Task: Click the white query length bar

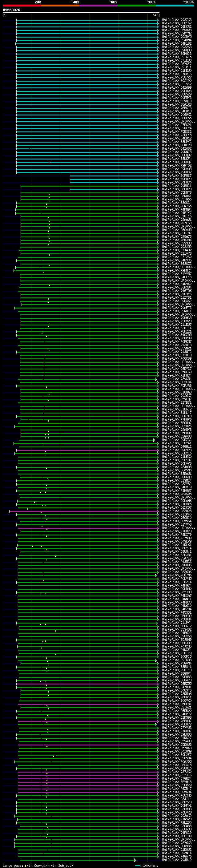Action: coord(81,12)
